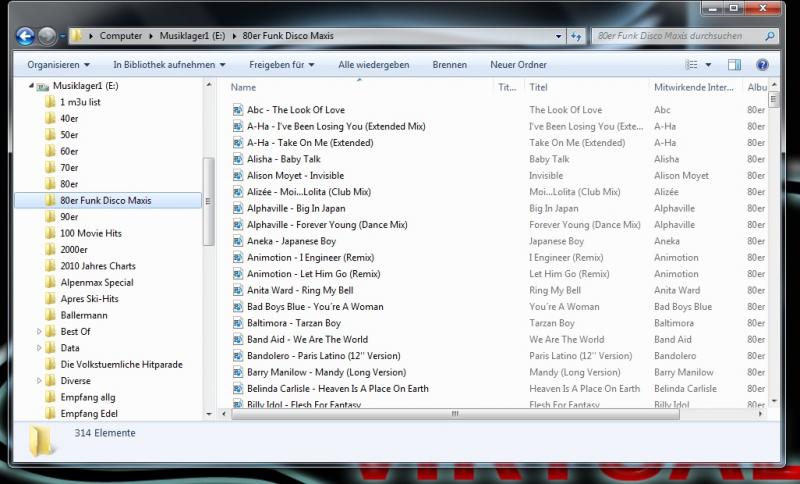Viewport: 800px width, 484px height.
Task: Click the refresh icon next to address bar
Action: pos(576,36)
